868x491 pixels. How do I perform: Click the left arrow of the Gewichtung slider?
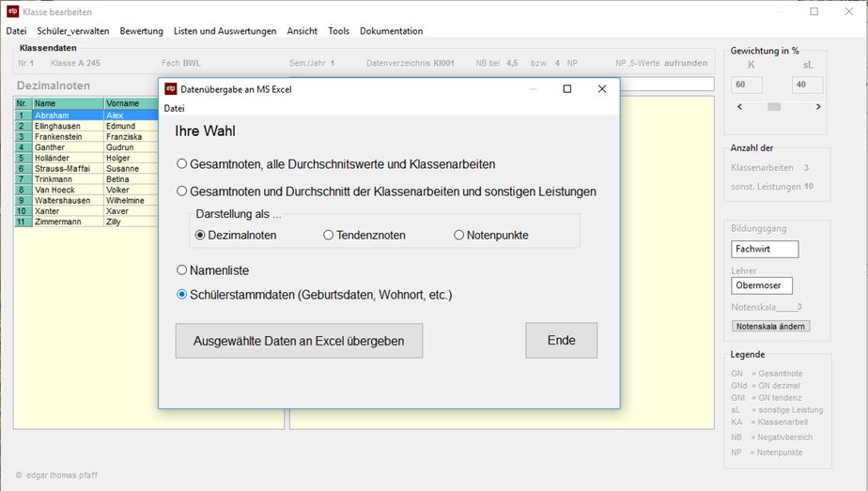coord(738,107)
